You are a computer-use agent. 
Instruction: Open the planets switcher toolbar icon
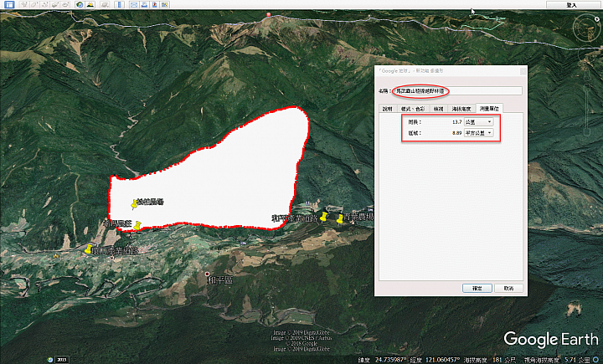(x=104, y=5)
